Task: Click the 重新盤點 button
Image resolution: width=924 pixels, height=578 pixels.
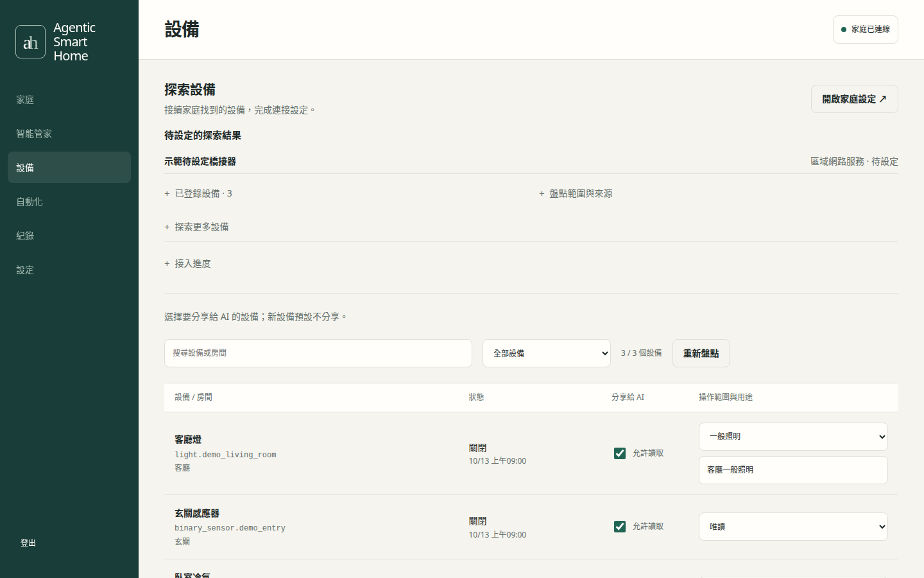Action: (701, 353)
